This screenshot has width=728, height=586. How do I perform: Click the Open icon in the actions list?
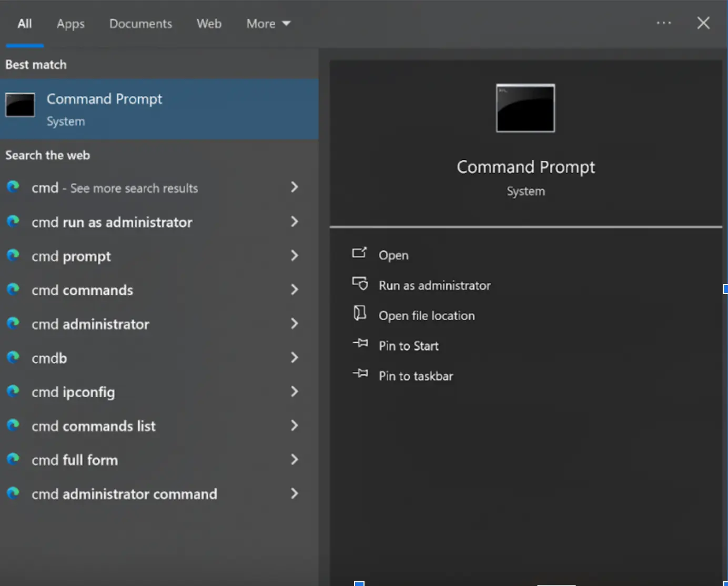coord(360,253)
